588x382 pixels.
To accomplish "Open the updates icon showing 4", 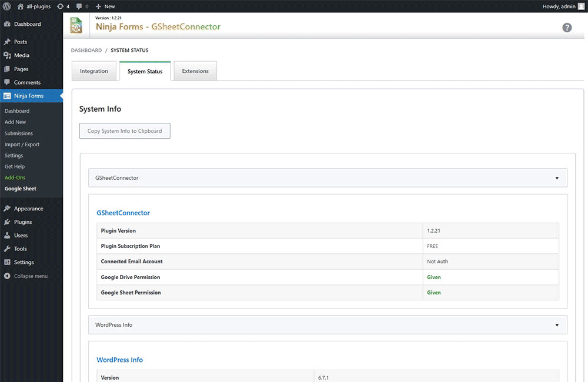I will pyautogui.click(x=60, y=6).
